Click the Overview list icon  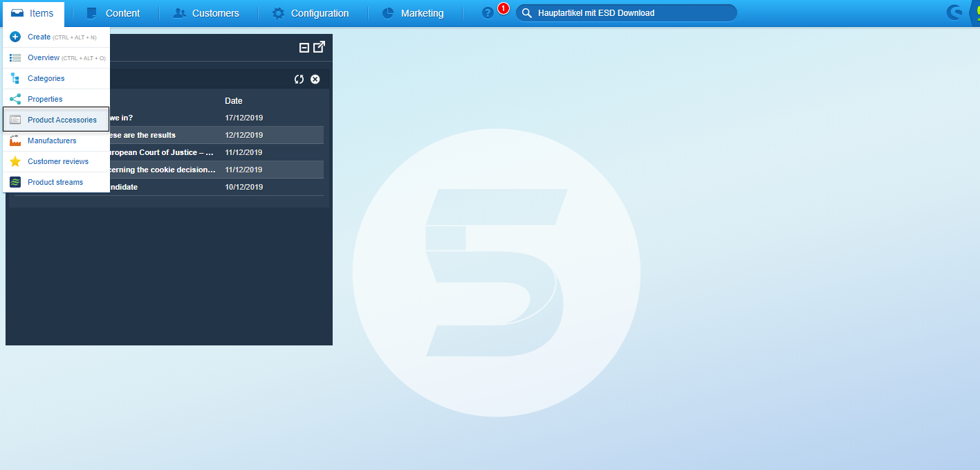(15, 57)
